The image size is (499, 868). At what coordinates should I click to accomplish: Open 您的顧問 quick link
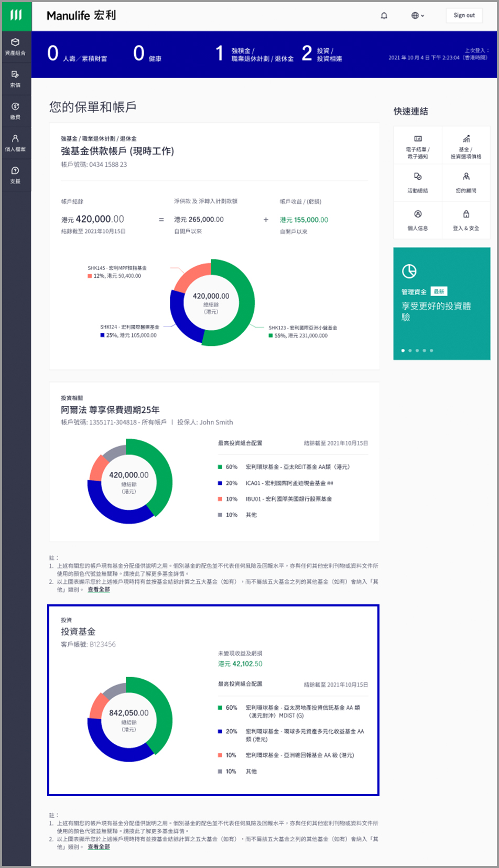[x=466, y=182]
